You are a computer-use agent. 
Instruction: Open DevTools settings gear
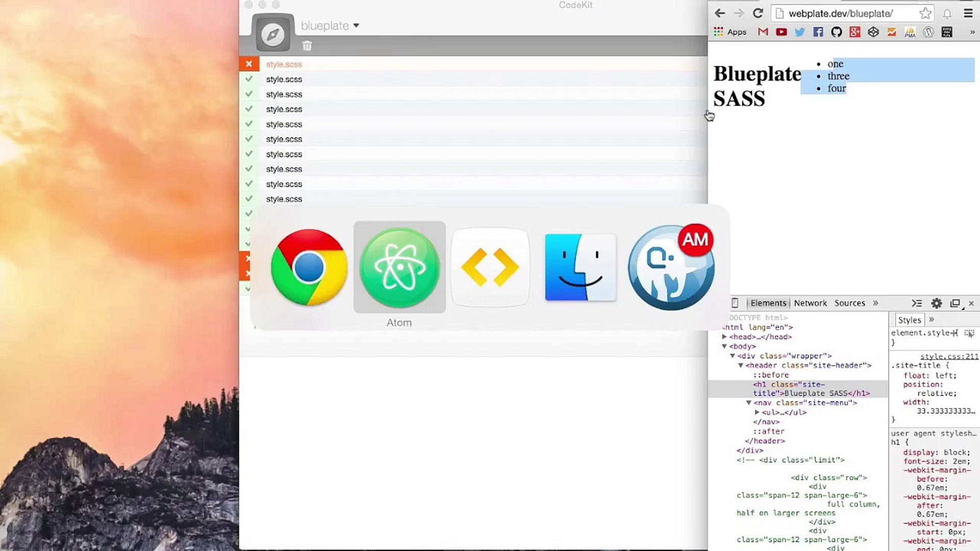pyautogui.click(x=936, y=303)
